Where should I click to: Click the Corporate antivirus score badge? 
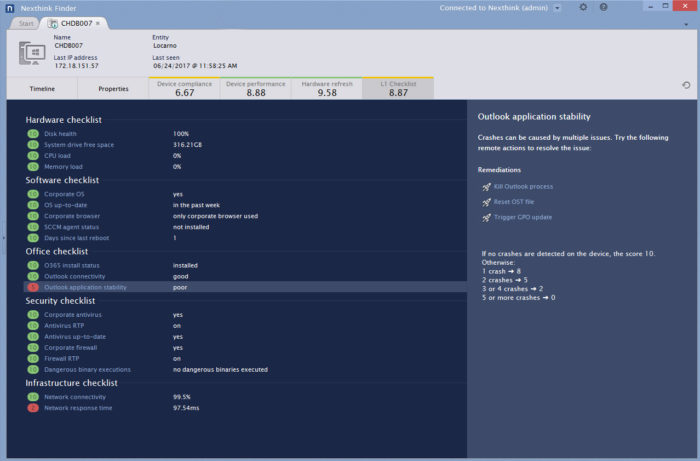click(33, 315)
